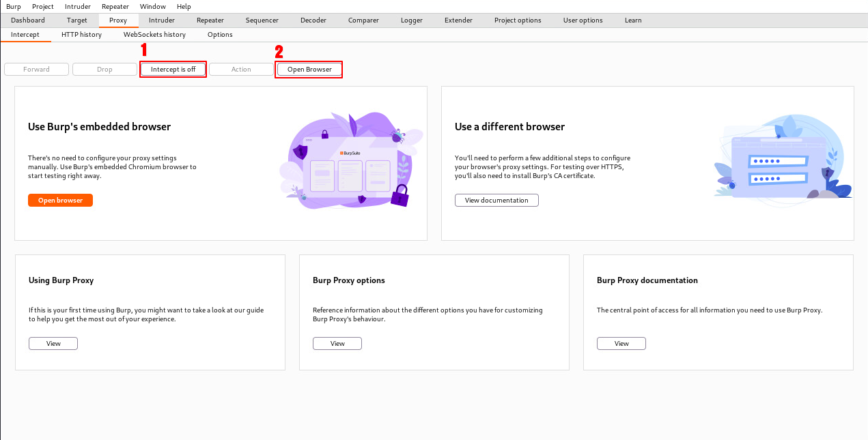Click View under Using Burp Proxy
The height and width of the screenshot is (440, 868).
[x=53, y=343]
